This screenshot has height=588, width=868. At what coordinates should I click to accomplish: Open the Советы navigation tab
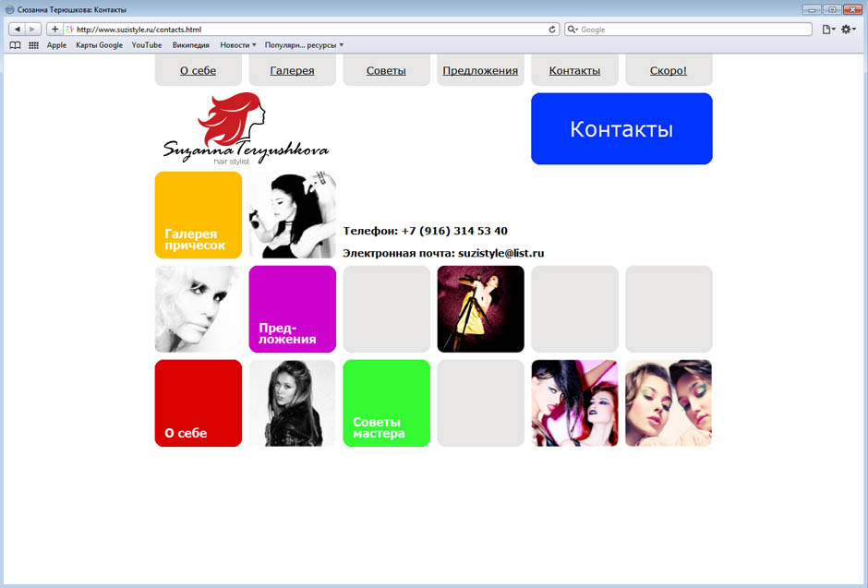point(386,70)
